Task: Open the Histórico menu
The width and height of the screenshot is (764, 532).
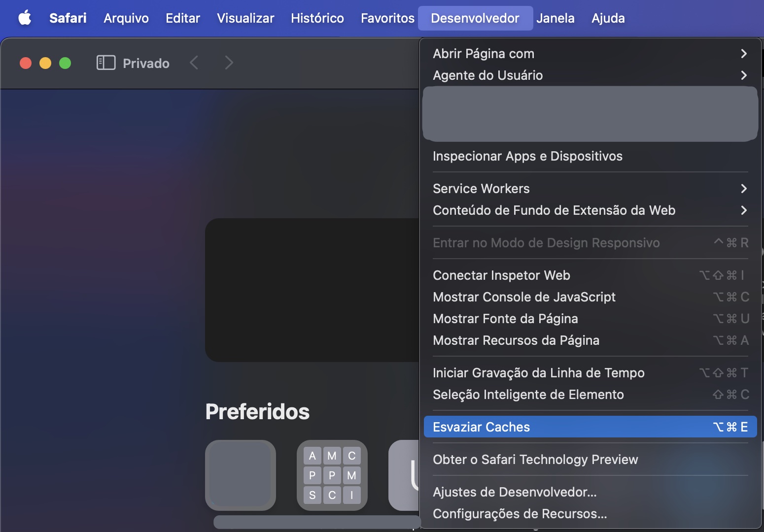Action: [317, 18]
